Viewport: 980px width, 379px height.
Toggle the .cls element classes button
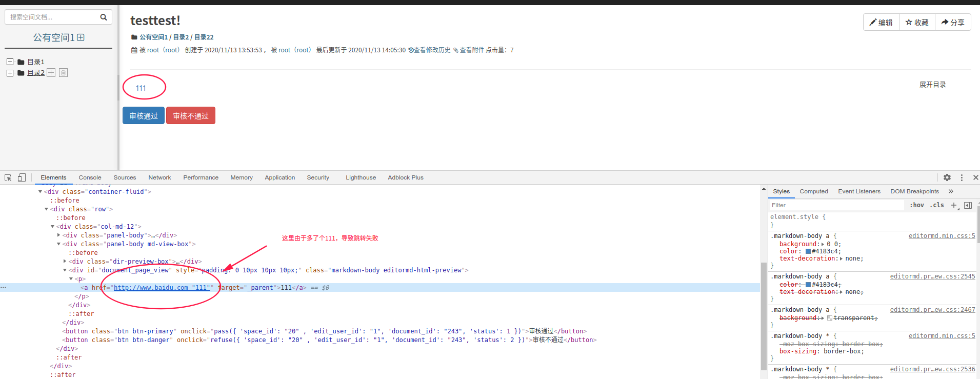[937, 205]
